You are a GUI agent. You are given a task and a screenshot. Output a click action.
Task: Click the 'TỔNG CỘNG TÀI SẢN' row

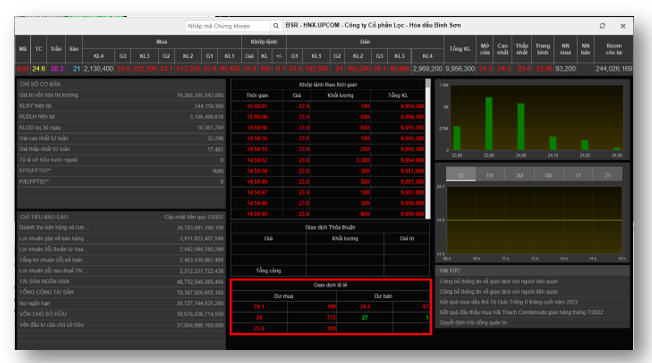pyautogui.click(x=121, y=292)
